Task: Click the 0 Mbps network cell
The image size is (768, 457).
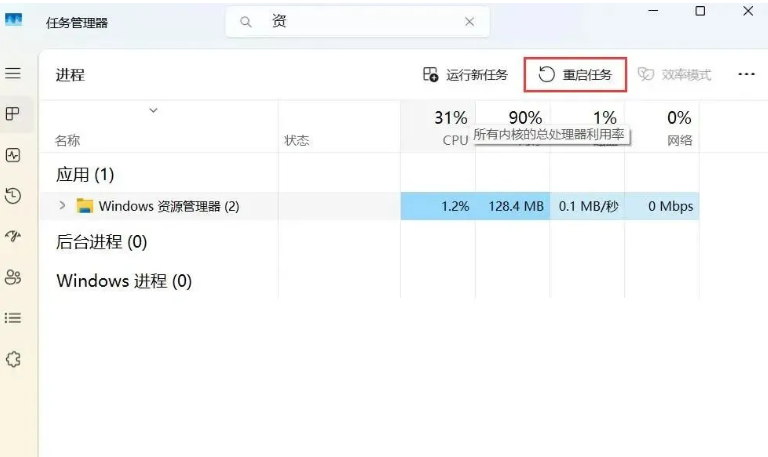Action: click(x=662, y=206)
